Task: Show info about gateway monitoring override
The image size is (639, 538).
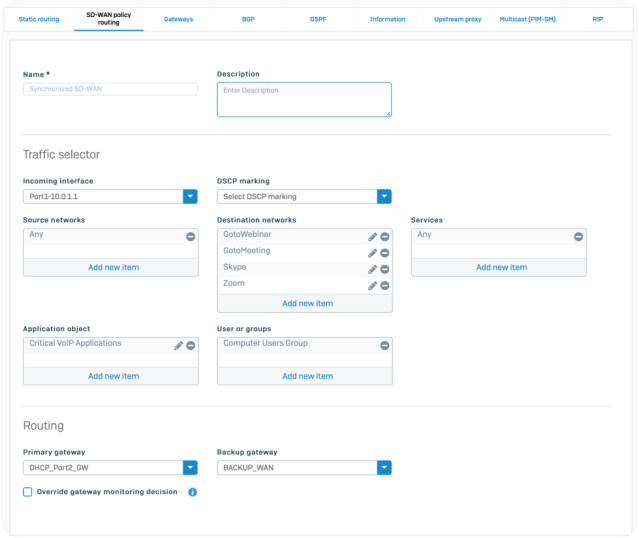Action: tap(192, 492)
